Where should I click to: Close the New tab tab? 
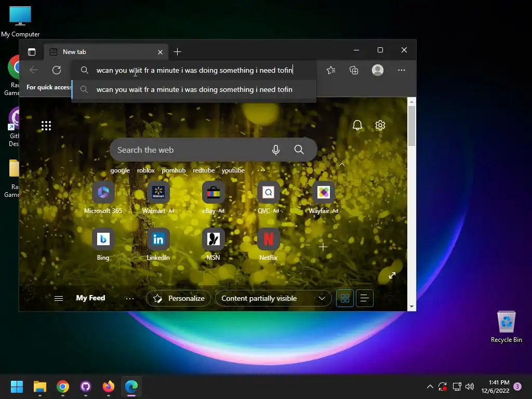click(160, 52)
